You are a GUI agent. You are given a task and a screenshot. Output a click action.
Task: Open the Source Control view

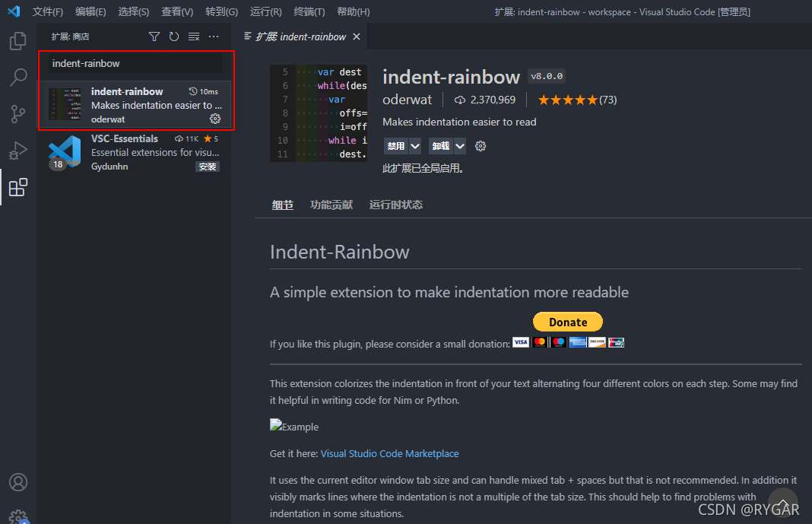[x=18, y=114]
